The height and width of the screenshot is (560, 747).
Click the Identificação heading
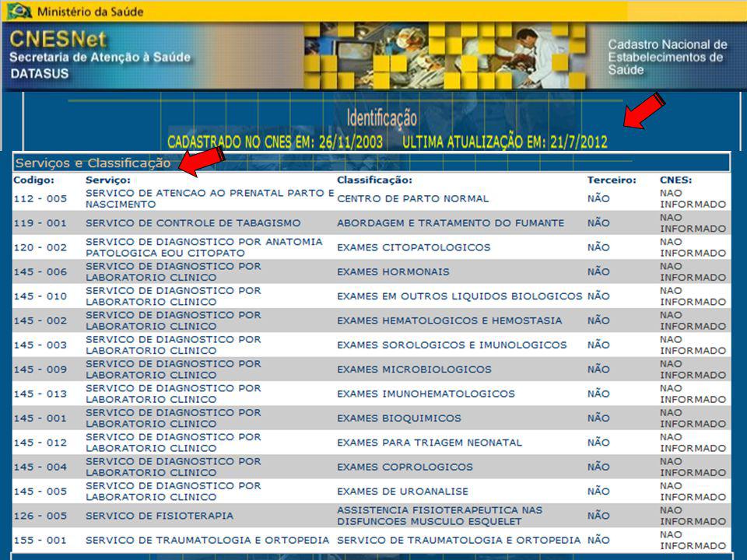point(381,117)
